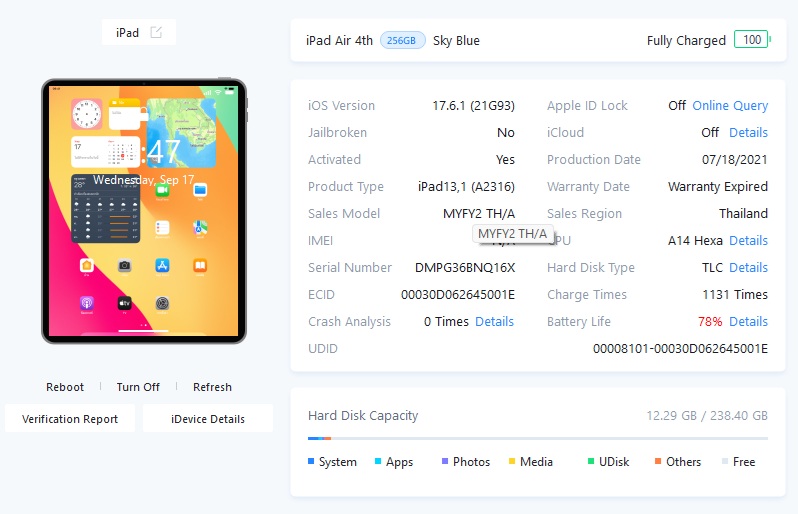
Task: Click the ECID value 00030D062645001E
Action: pos(458,294)
